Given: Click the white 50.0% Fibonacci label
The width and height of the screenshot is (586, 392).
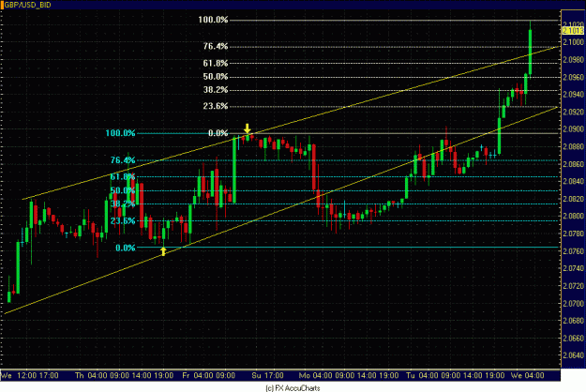Looking at the screenshot, I should [x=216, y=77].
